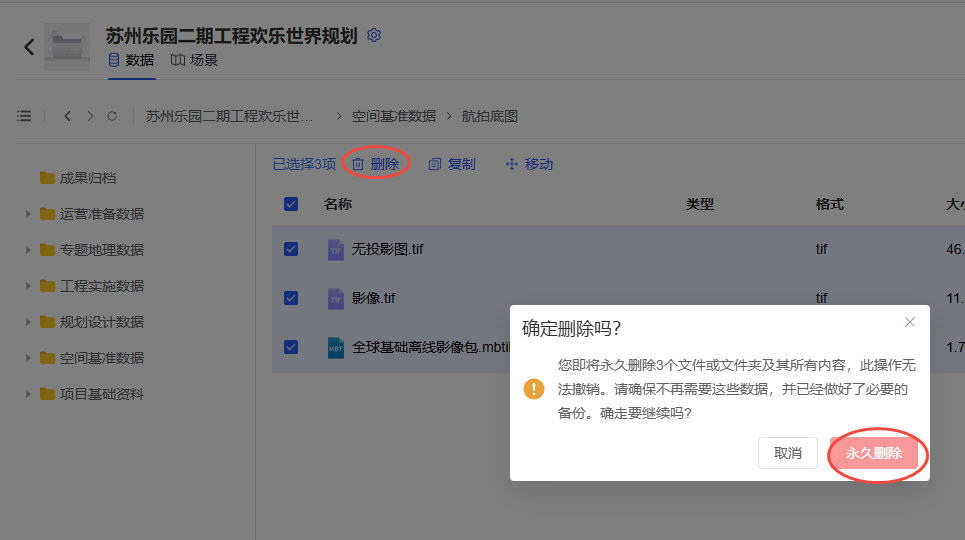Uncheck the select-all header checkbox
The height and width of the screenshot is (540, 965).
(291, 204)
